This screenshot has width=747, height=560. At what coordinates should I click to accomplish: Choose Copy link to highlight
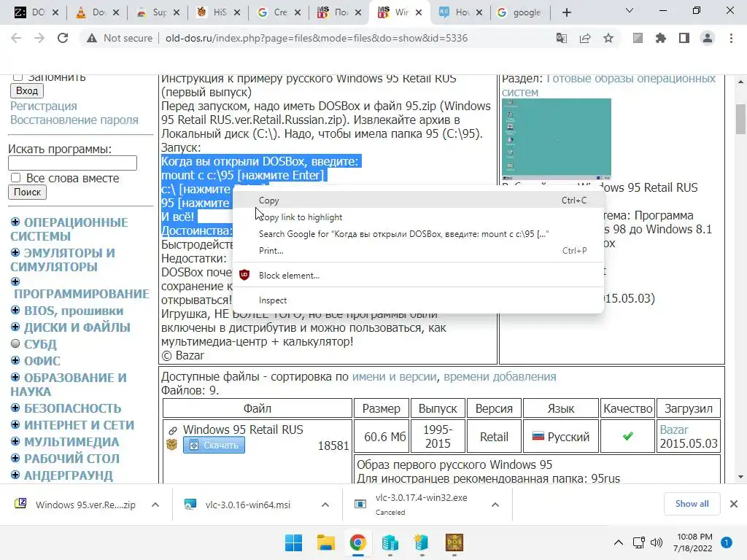click(x=418, y=217)
